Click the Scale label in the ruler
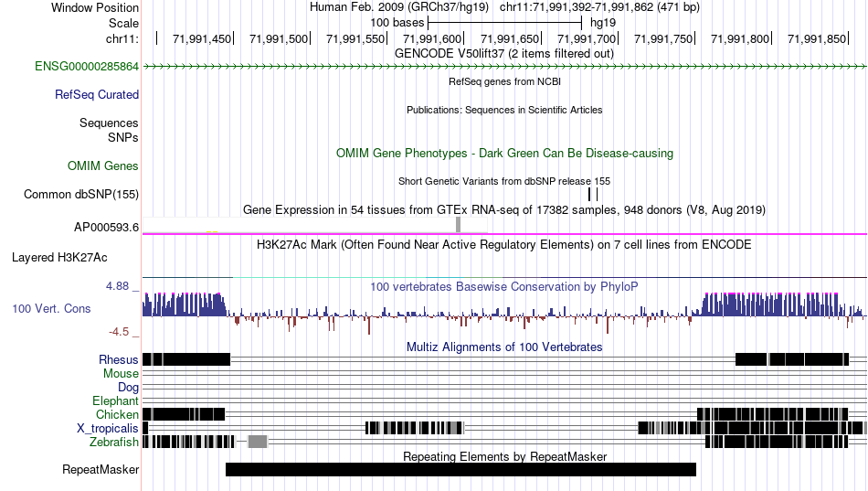Viewport: 868px width, 491px height. click(x=123, y=23)
